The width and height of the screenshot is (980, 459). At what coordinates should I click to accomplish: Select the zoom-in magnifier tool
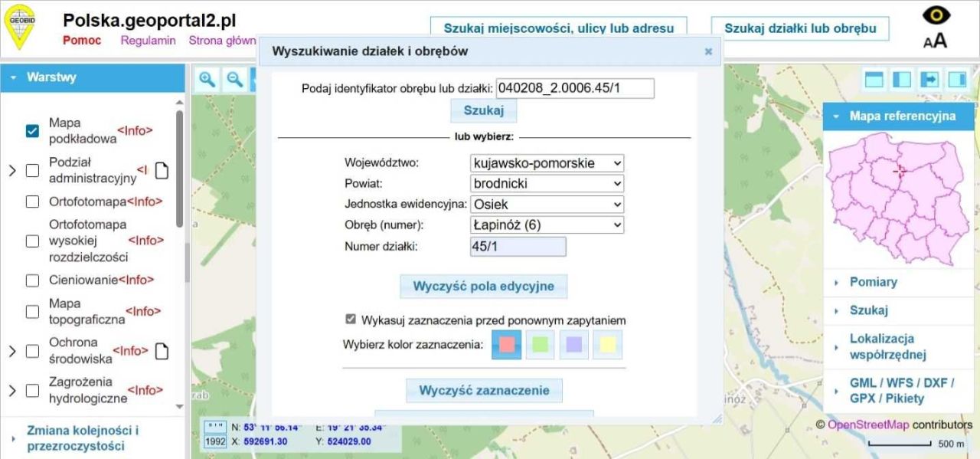click(x=207, y=80)
